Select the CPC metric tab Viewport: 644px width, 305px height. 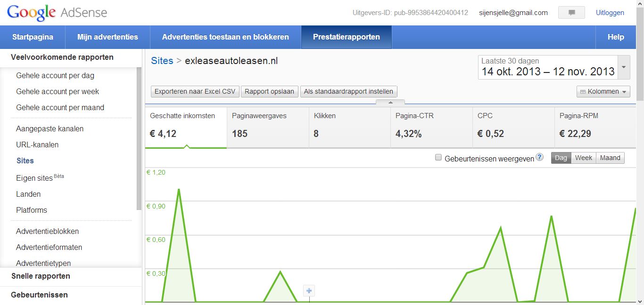513,128
